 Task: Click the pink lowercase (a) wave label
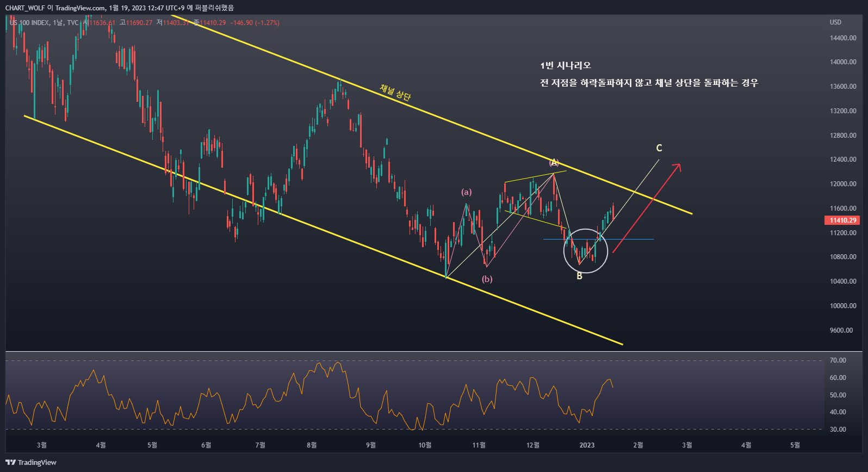point(467,192)
